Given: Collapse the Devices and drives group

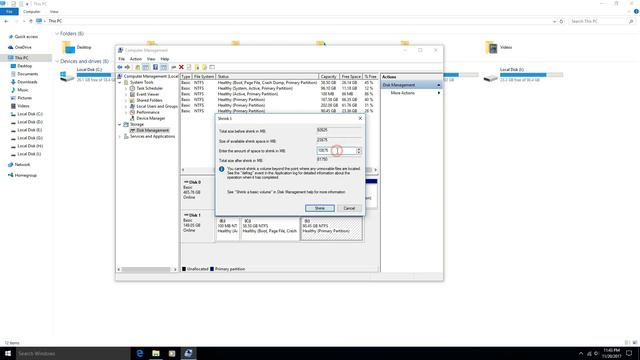Looking at the screenshot, I should tap(57, 62).
